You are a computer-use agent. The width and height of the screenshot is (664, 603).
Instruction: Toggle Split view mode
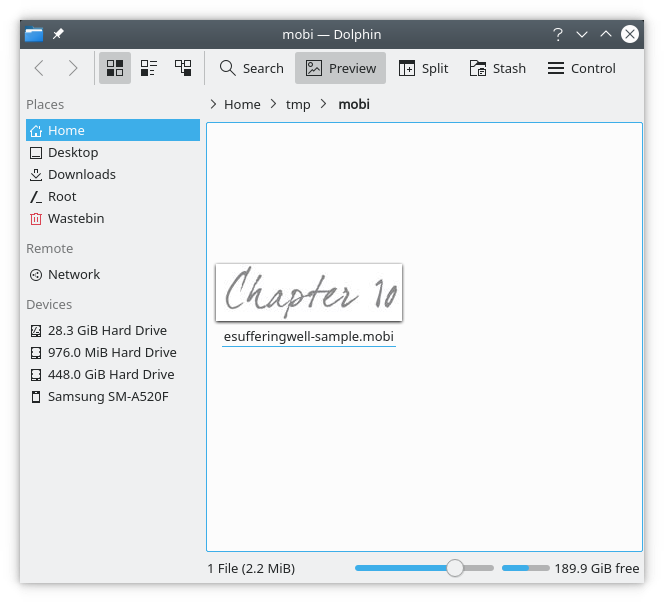click(423, 68)
